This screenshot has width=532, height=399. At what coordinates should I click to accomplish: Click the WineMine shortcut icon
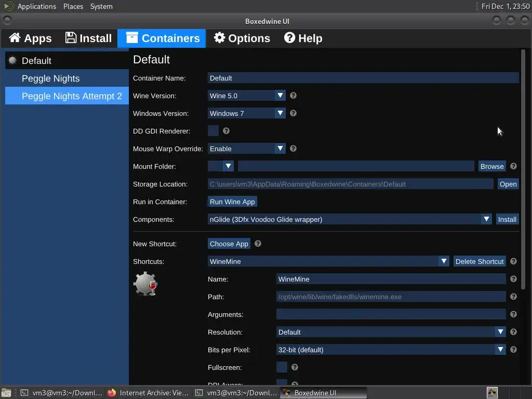click(145, 284)
